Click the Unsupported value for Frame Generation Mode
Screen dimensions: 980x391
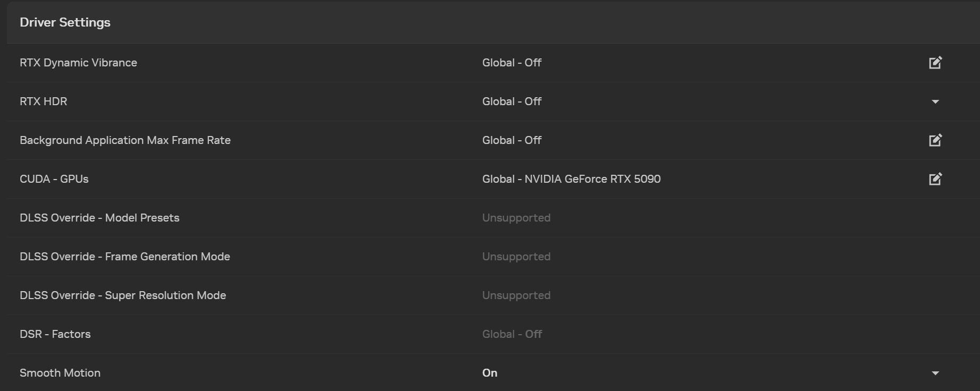(x=516, y=256)
